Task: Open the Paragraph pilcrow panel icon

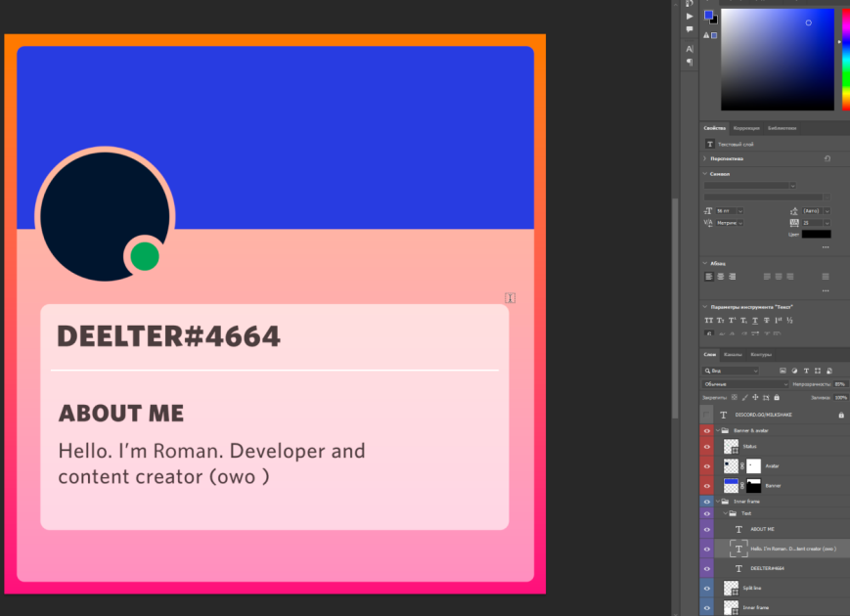Action: [690, 62]
